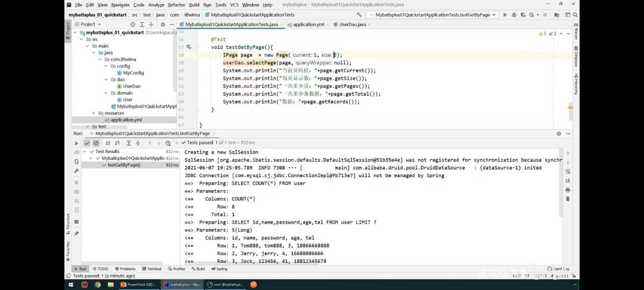Collapse the config package node
The width and height of the screenshot is (644, 290).
pyautogui.click(x=106, y=66)
